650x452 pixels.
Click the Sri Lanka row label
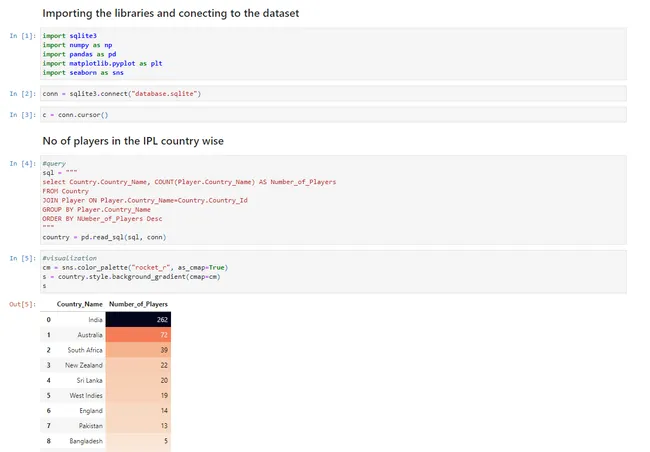point(90,380)
